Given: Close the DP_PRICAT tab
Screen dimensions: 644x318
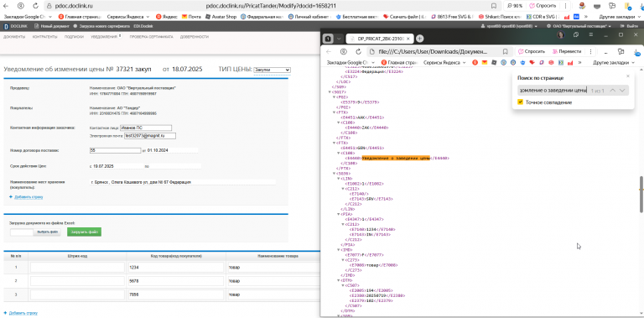Looking at the screenshot, I should pyautogui.click(x=409, y=39).
